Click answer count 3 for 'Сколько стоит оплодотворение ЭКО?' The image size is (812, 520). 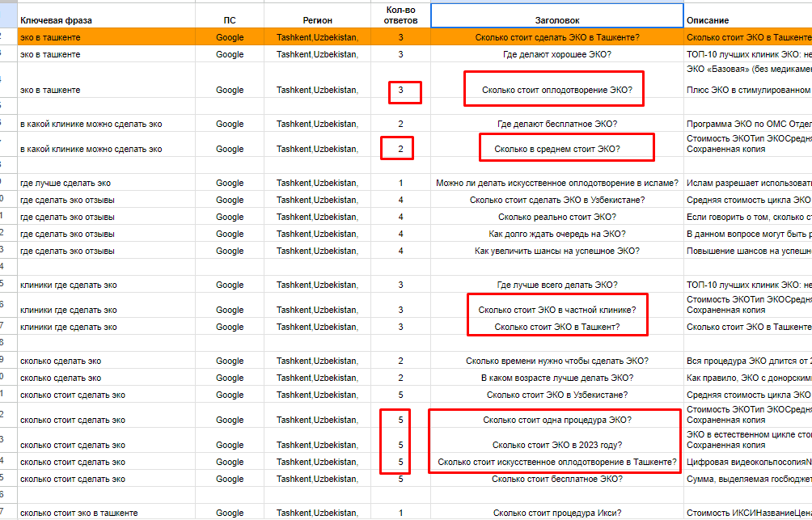[x=401, y=80]
